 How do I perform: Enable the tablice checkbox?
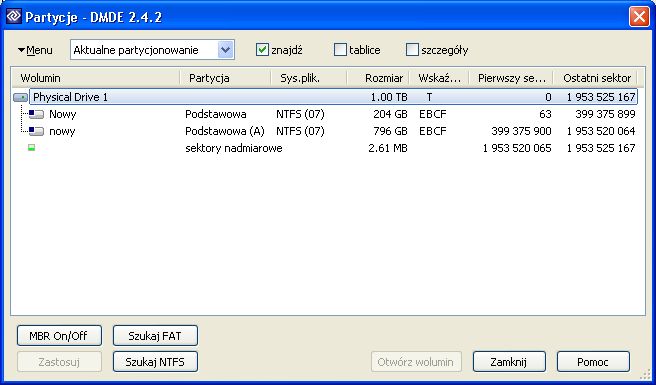click(x=341, y=50)
